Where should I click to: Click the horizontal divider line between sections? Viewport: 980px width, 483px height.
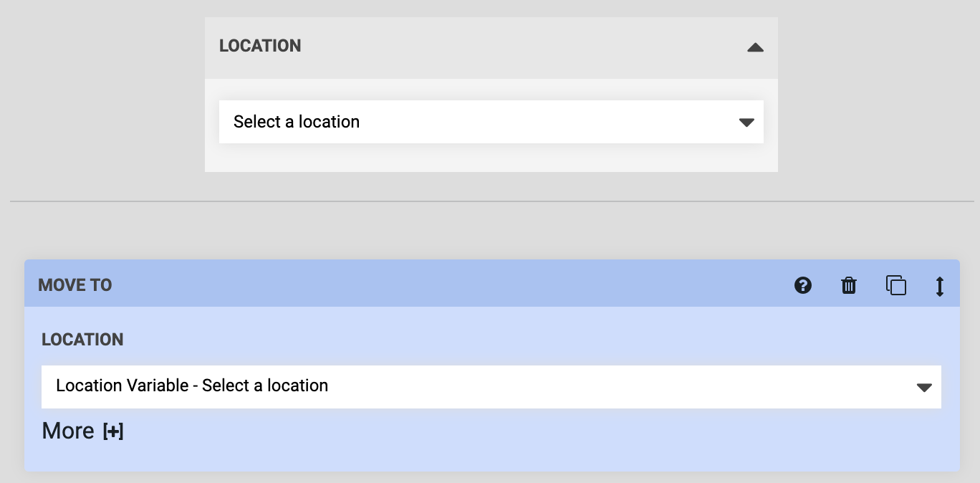point(491,201)
